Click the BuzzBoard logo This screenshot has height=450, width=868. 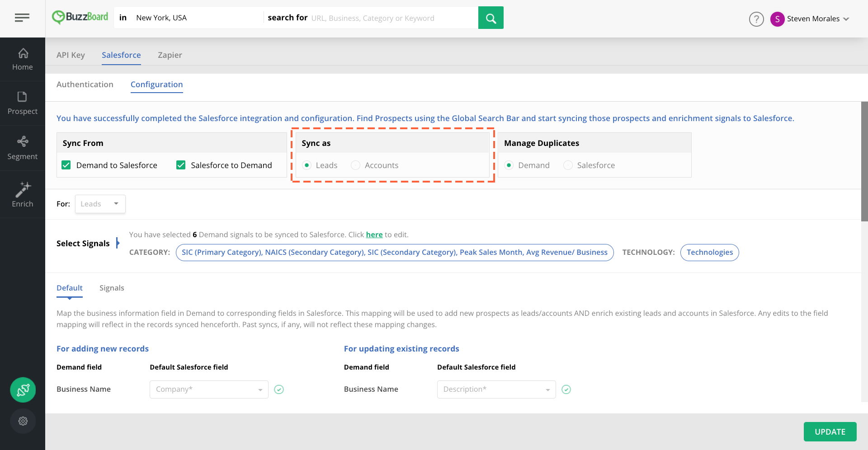(80, 18)
